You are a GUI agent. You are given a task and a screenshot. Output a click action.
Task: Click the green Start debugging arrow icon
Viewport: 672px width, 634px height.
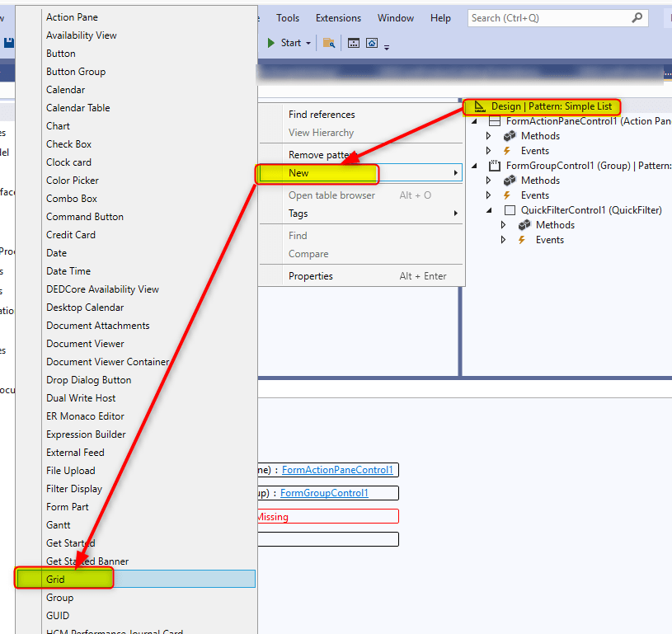(271, 43)
